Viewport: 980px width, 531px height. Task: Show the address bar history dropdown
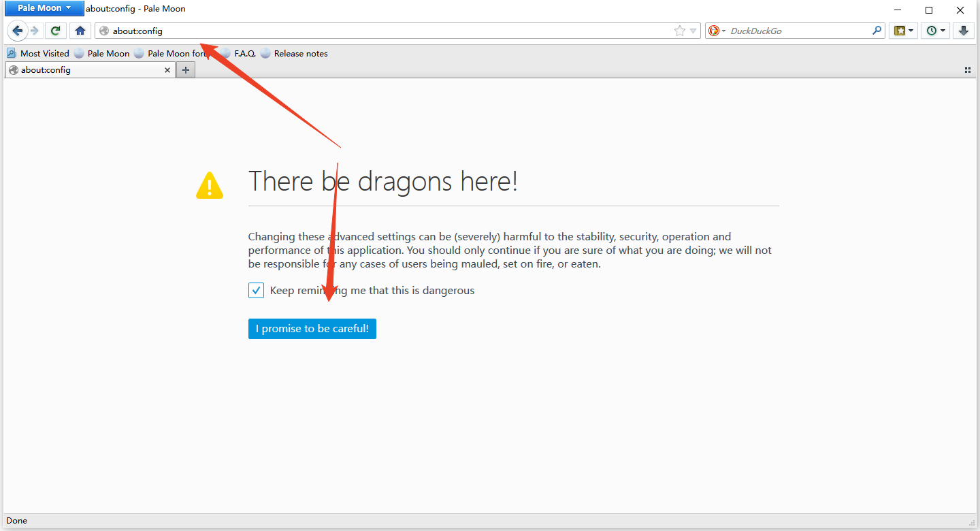[693, 31]
